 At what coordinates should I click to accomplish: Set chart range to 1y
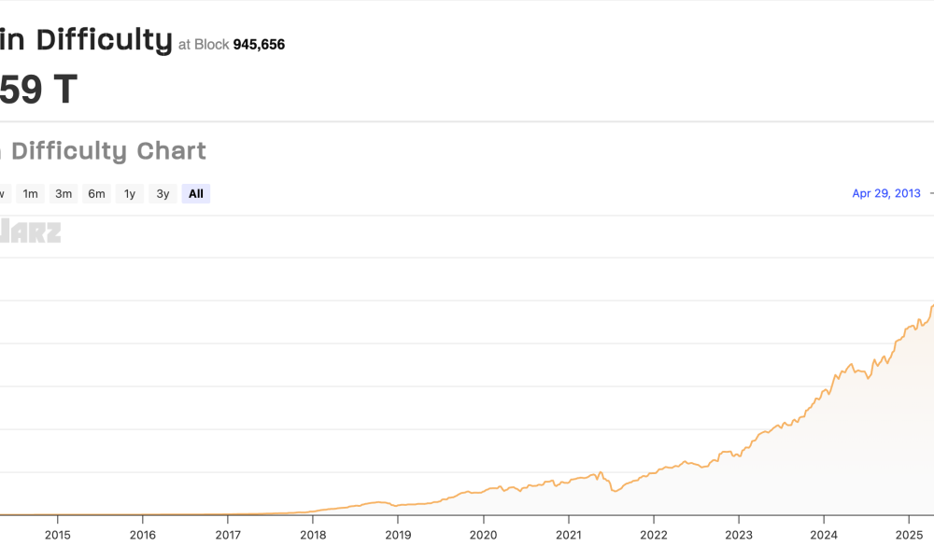[x=130, y=194]
